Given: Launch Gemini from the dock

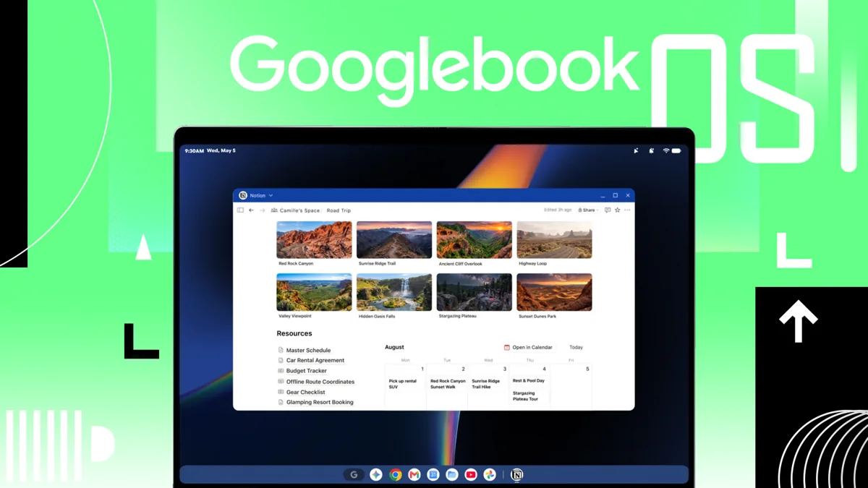Looking at the screenshot, I should click(x=376, y=475).
